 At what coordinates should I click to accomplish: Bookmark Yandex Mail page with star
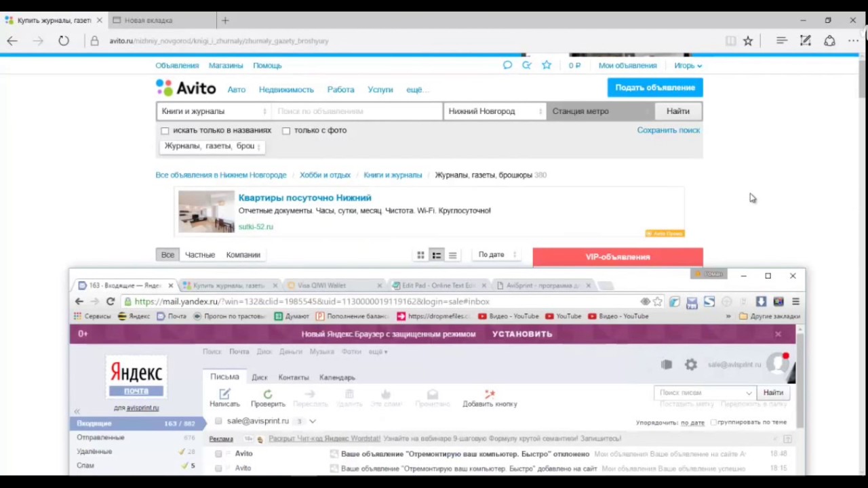[x=657, y=302]
